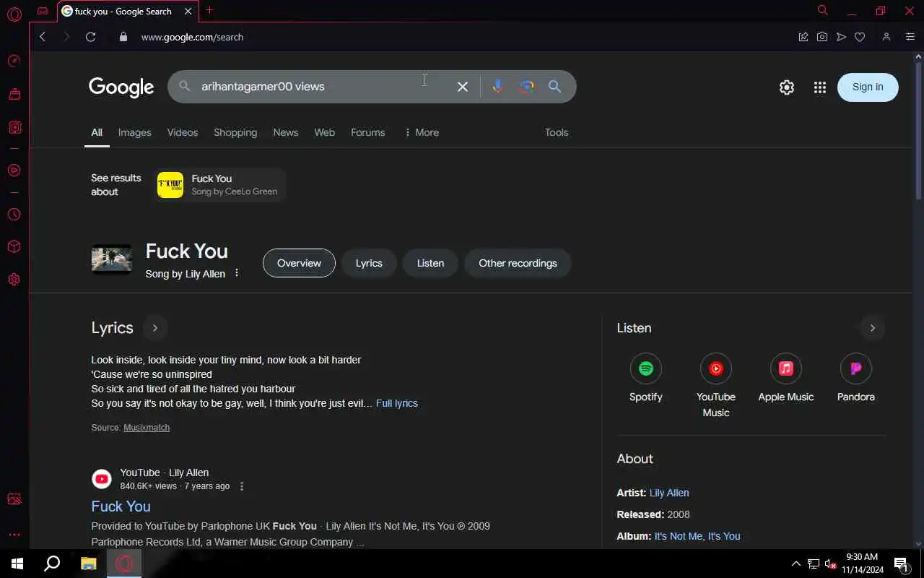
Task: Click the song video thumbnail
Action: (x=111, y=259)
